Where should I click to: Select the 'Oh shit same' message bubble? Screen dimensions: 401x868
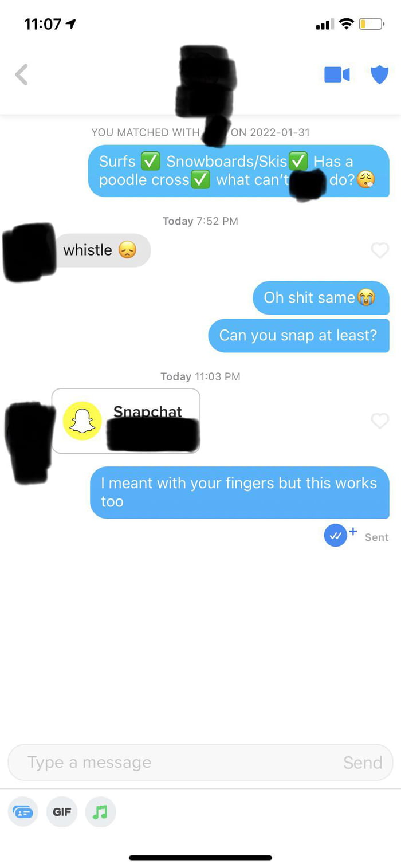321,297
